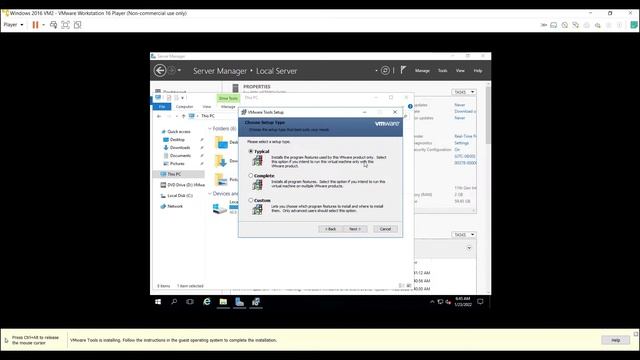The image size is (640, 360).
Task: Open Action Center notifications icon
Action: pyautogui.click(x=480, y=302)
